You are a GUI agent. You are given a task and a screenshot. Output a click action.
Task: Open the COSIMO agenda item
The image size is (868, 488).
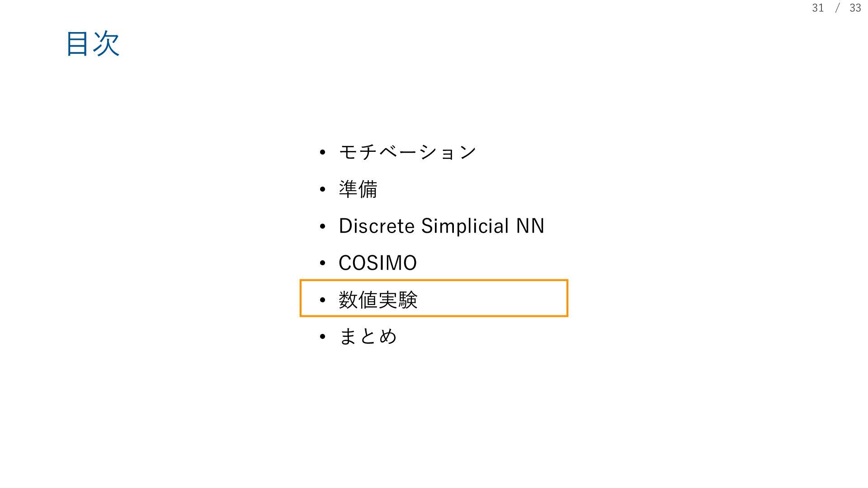click(x=377, y=263)
